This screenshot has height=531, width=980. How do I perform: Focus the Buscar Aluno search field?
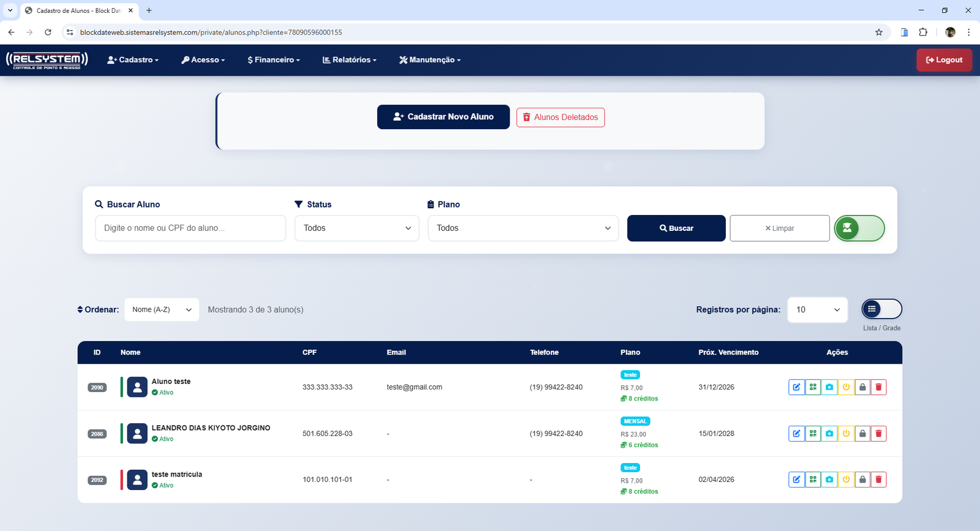tap(190, 228)
